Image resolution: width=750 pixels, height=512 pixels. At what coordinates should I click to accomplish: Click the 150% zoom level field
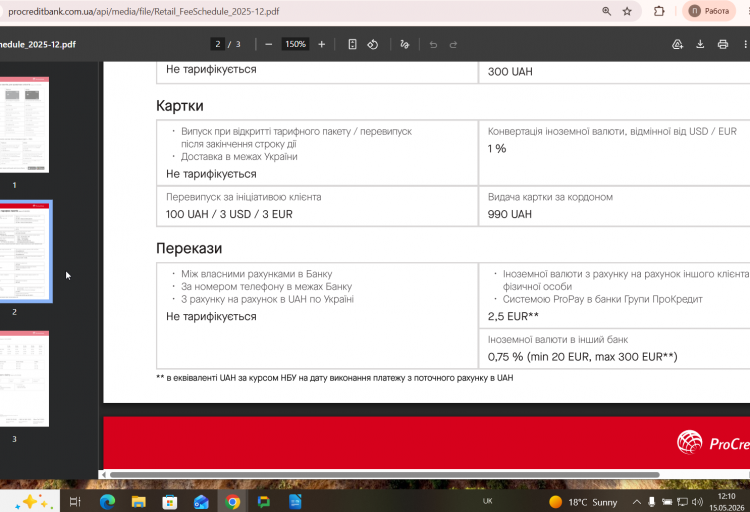295,44
